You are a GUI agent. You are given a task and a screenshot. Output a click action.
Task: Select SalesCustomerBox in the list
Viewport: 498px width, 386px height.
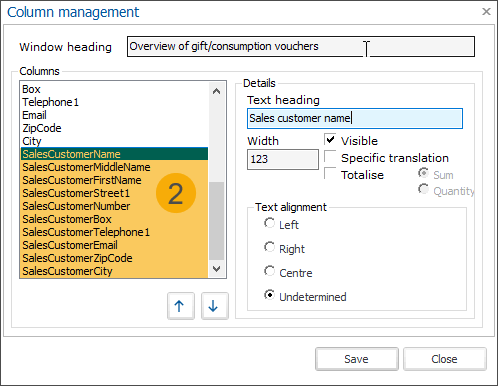point(114,219)
